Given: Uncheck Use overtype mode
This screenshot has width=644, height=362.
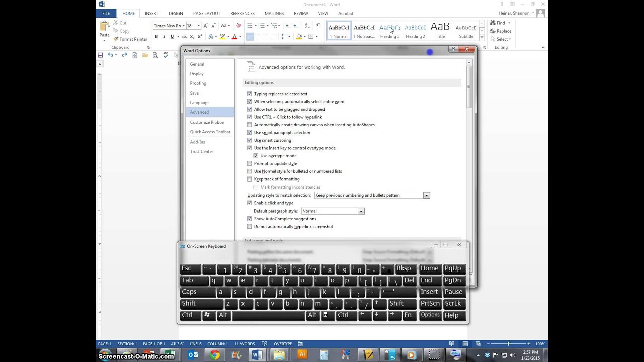Looking at the screenshot, I should (256, 156).
